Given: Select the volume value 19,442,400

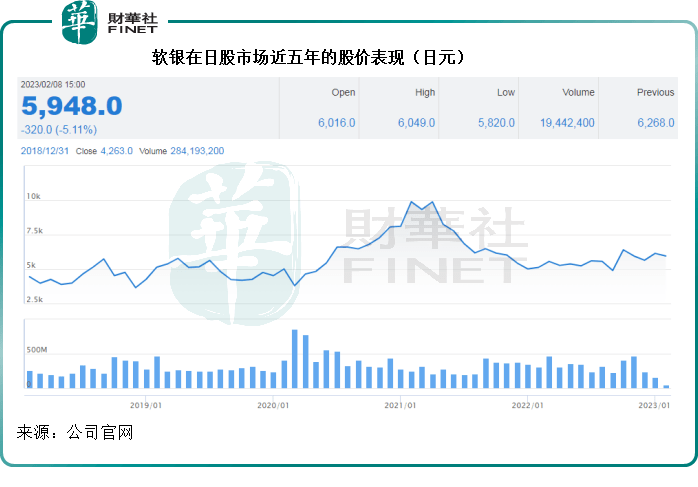Looking at the screenshot, I should (567, 123).
